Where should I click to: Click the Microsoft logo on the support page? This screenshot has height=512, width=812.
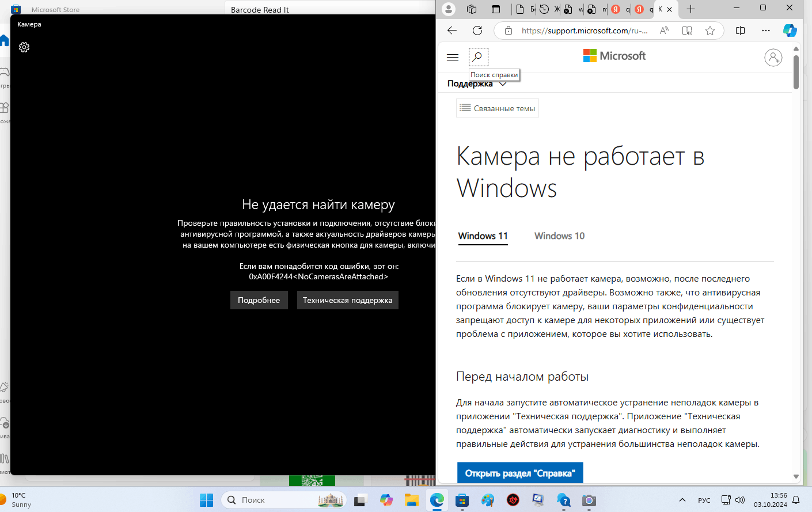[614, 56]
